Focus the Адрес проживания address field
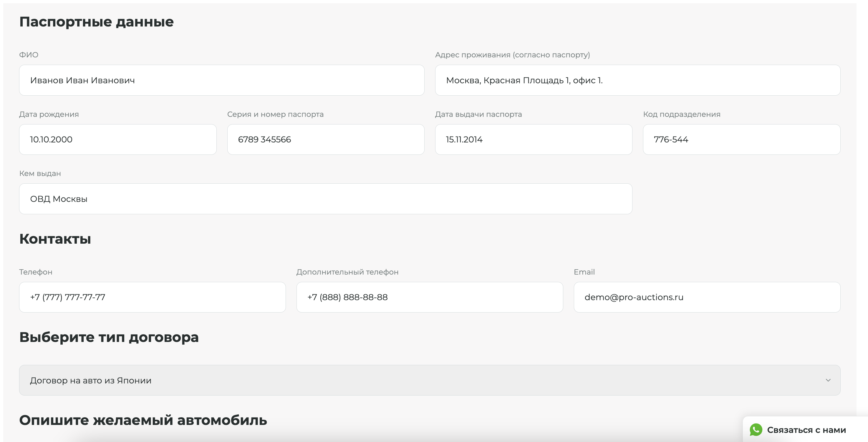The image size is (868, 442). pyautogui.click(x=637, y=80)
